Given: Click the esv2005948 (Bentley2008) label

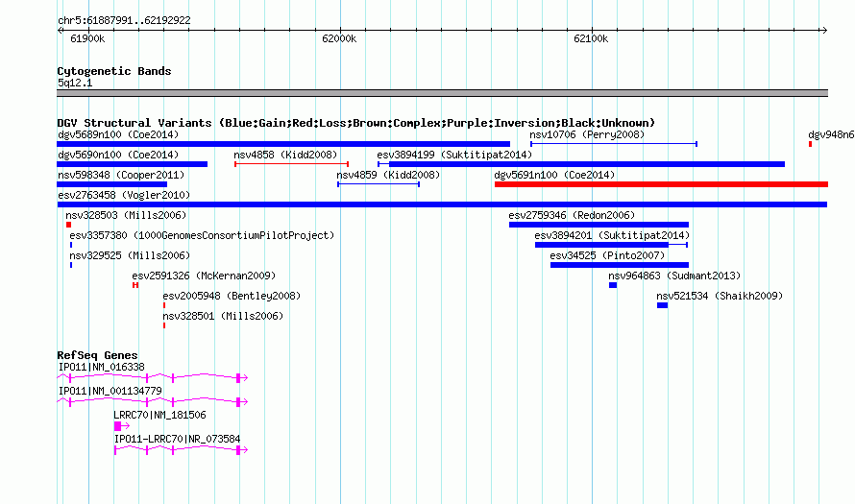Looking at the screenshot, I should point(232,296).
